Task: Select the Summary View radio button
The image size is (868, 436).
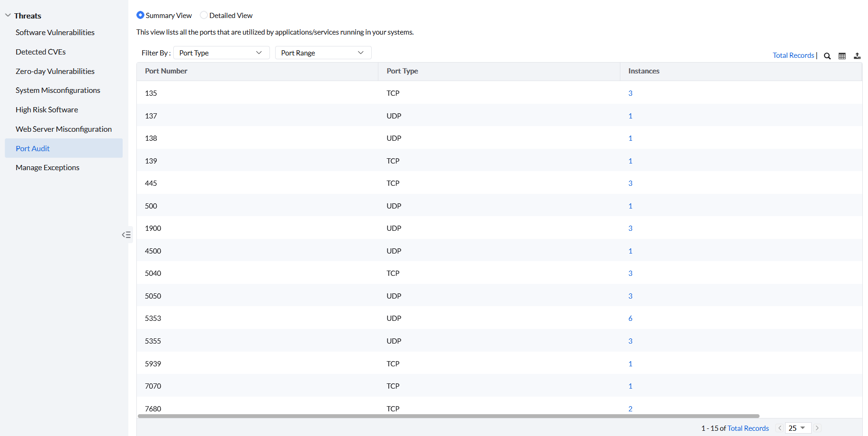Action: click(140, 15)
